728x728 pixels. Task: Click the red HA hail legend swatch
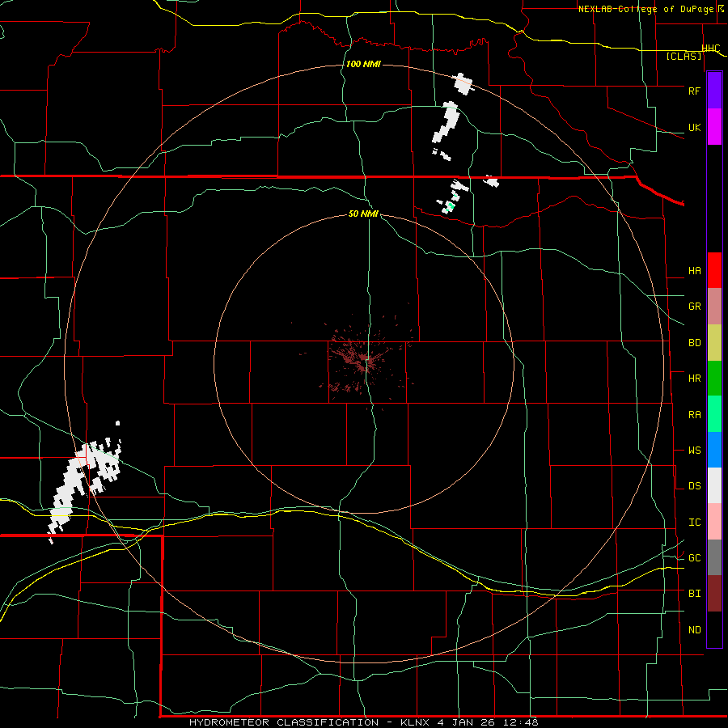click(714, 269)
